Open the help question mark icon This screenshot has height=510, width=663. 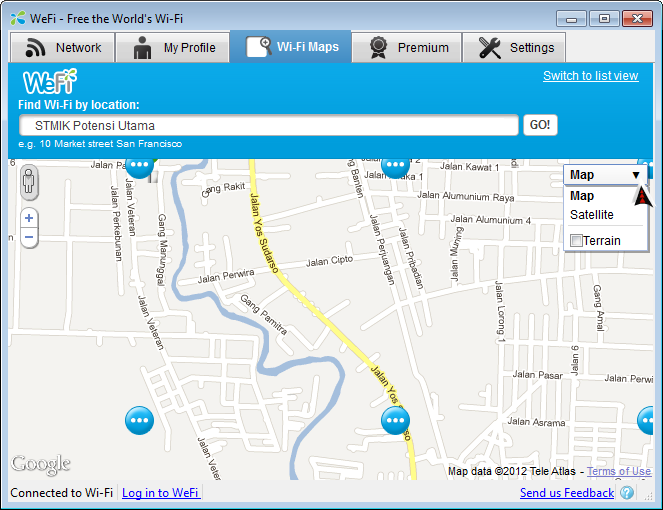(627, 493)
